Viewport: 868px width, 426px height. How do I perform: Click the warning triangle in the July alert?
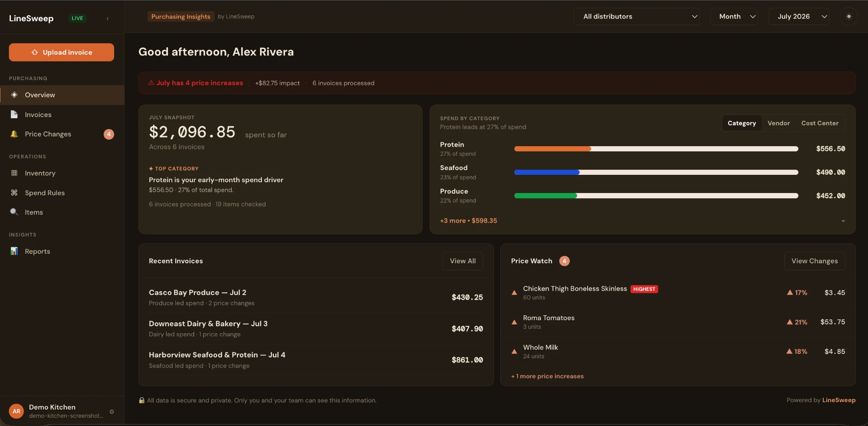click(151, 83)
